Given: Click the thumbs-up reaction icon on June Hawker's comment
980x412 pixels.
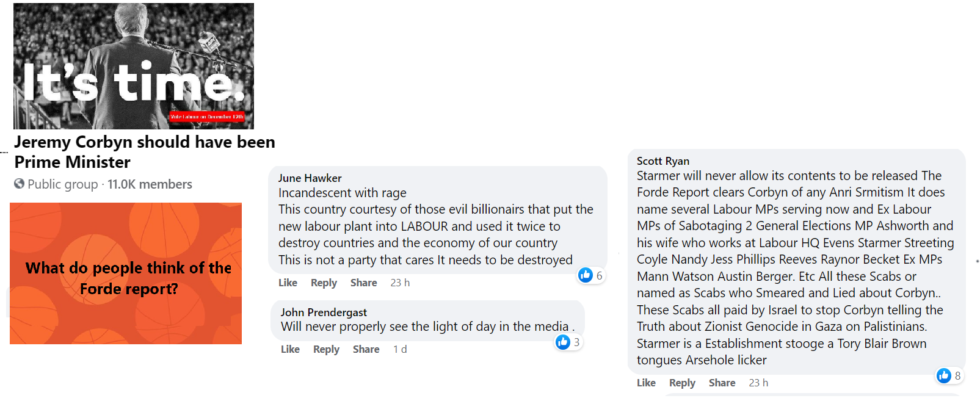Looking at the screenshot, I should click(x=586, y=275).
